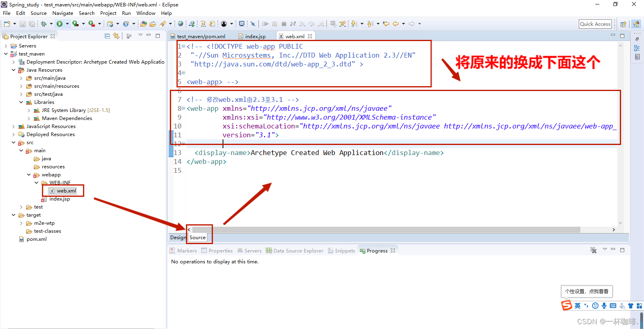The image size is (644, 329).
Task: Expand the Servers tree node
Action: click(6, 46)
